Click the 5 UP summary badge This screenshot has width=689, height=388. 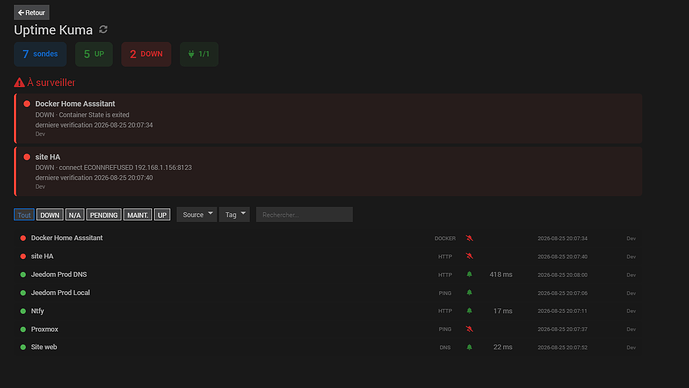coord(94,54)
